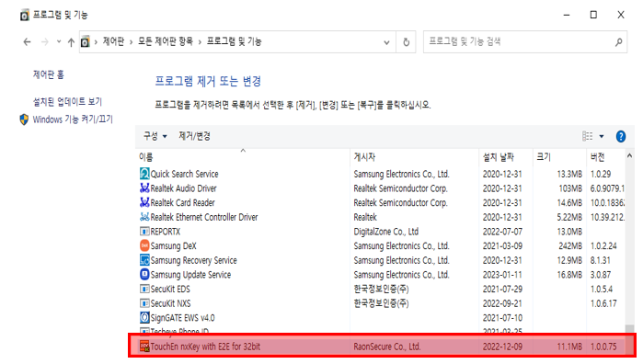Open the 구성 dropdown menu
The height and width of the screenshot is (364, 643).
(x=155, y=136)
